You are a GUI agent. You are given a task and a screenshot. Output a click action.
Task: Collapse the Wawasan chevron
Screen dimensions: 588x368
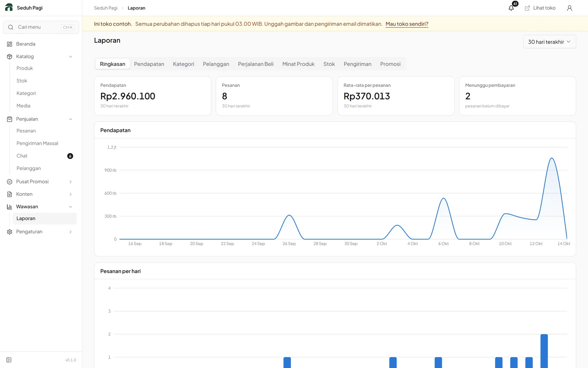coord(71,207)
